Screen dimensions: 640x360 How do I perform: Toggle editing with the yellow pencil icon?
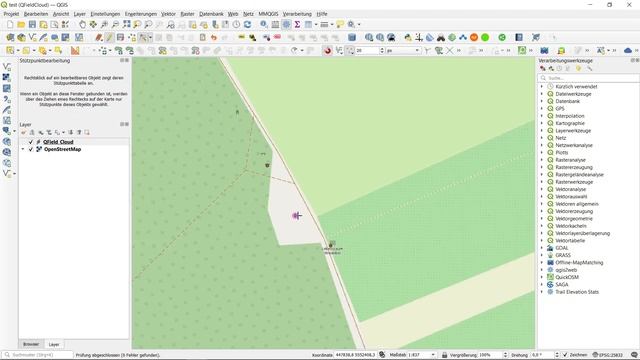coord(109,38)
